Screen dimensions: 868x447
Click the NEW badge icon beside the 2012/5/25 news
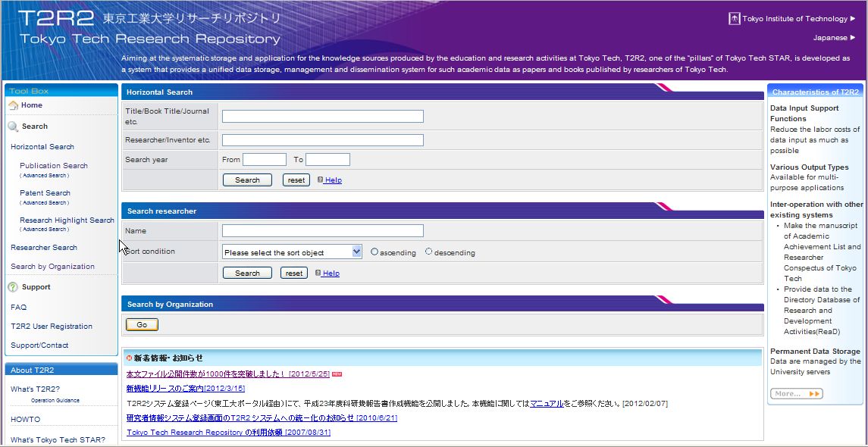click(x=337, y=374)
